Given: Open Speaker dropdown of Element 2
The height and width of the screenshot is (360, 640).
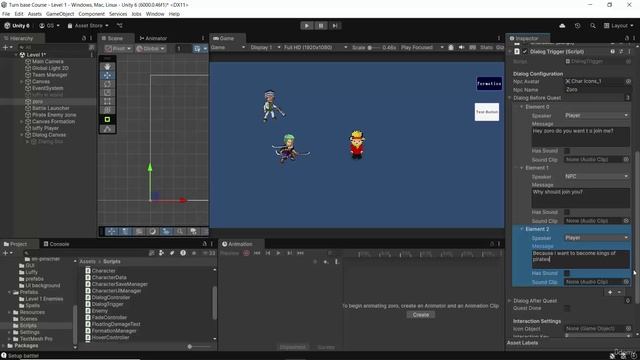Looking at the screenshot, I should tap(596, 238).
